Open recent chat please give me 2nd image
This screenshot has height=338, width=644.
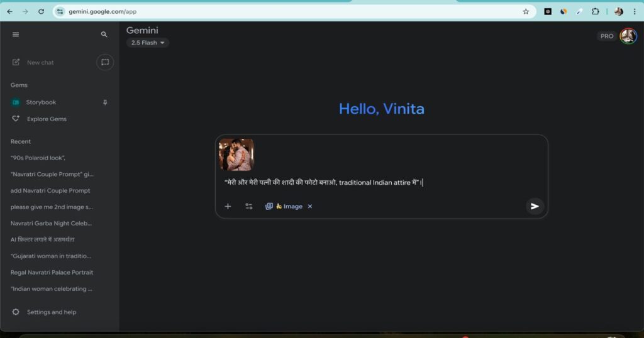52,207
